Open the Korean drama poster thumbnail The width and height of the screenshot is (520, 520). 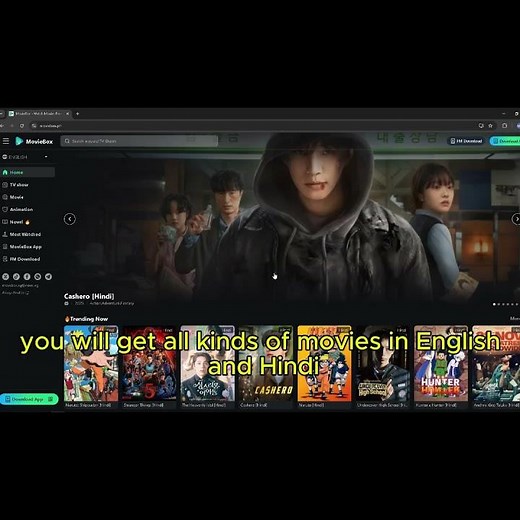(x=208, y=364)
